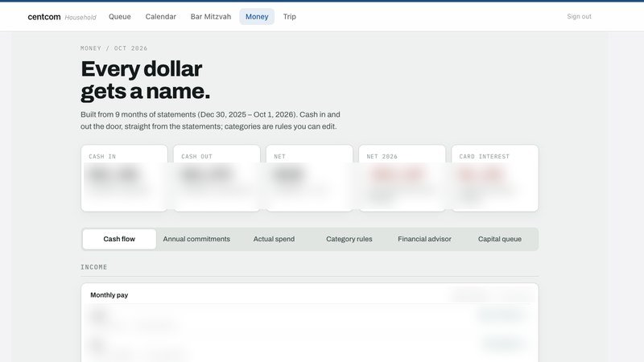
Task: Click the NET summary card
Action: (x=309, y=178)
